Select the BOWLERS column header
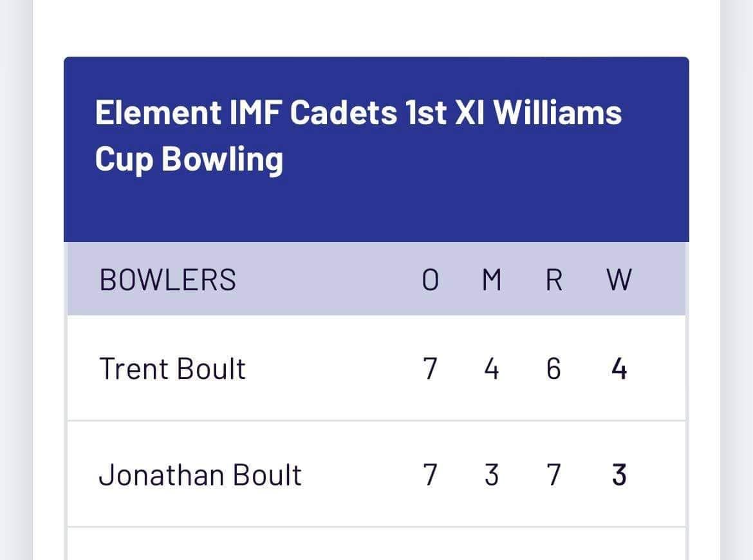This screenshot has height=560, width=753. pos(168,280)
